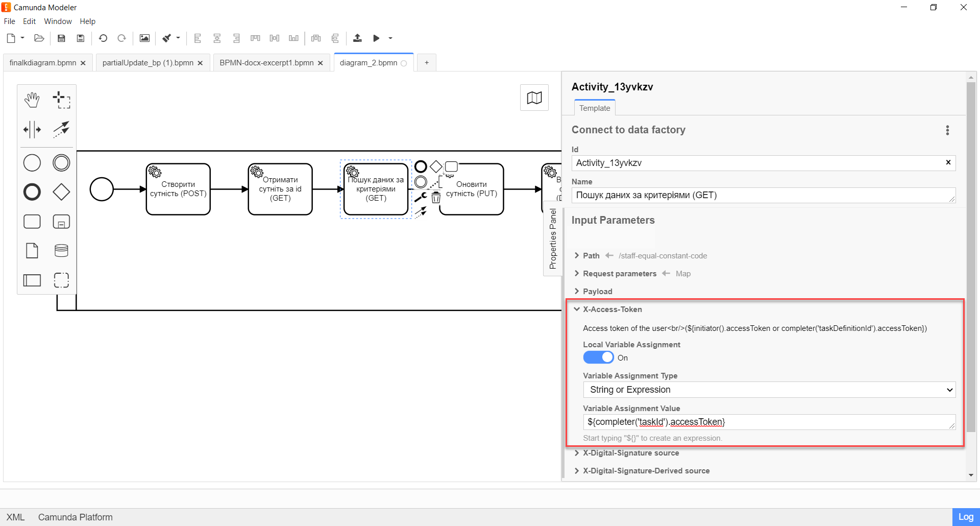Image resolution: width=980 pixels, height=526 pixels.
Task: Open Variable Assignment Type dropdown
Action: click(x=769, y=390)
